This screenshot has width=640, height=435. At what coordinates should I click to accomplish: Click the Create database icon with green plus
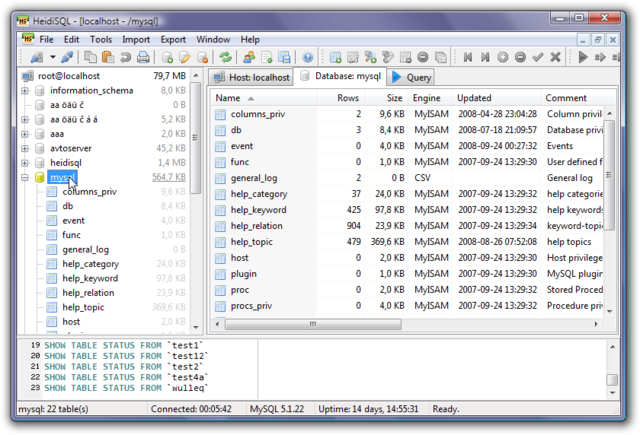[x=167, y=57]
